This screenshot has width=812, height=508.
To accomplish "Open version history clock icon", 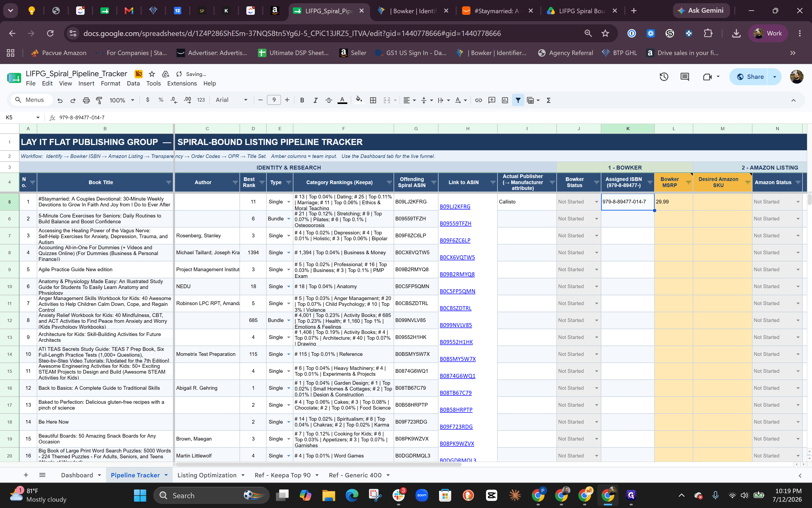I will click(x=664, y=77).
